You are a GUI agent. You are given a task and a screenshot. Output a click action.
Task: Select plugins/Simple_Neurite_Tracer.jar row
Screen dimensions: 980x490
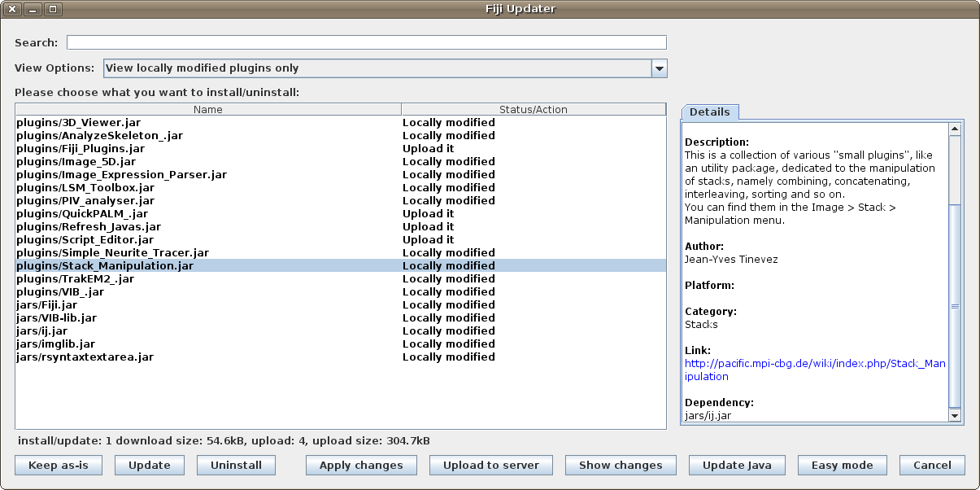pyautogui.click(x=341, y=253)
